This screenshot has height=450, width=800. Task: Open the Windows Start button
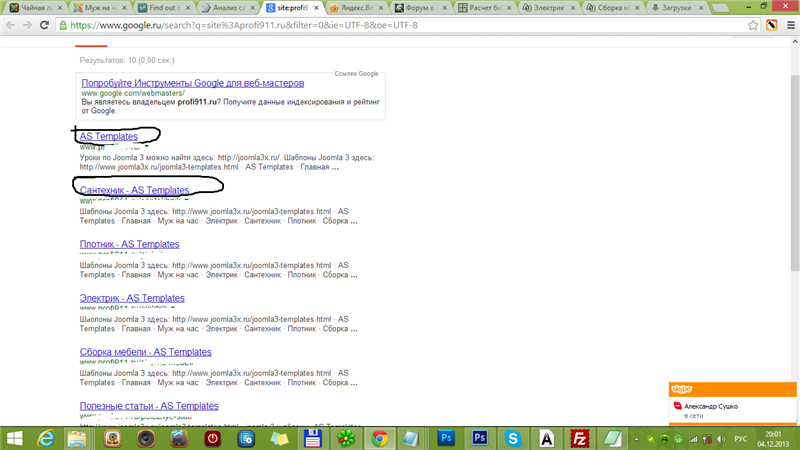point(14,439)
